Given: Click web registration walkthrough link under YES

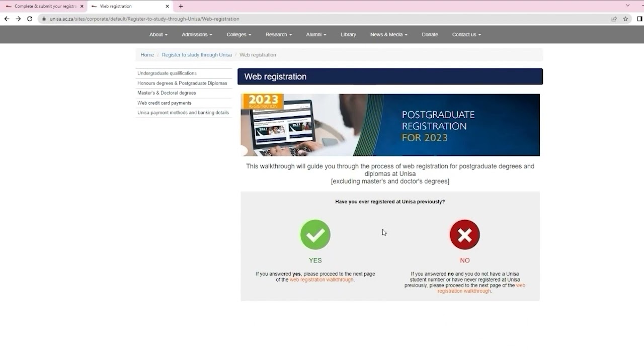Looking at the screenshot, I should click(x=321, y=280).
